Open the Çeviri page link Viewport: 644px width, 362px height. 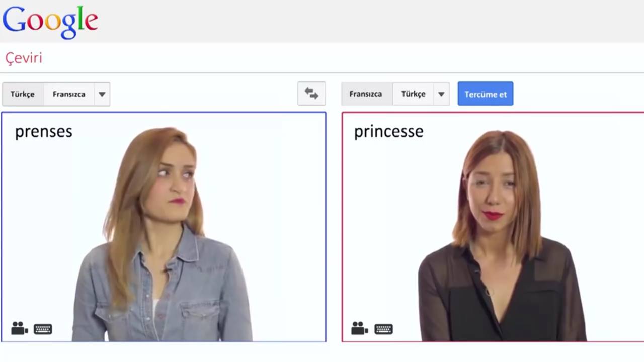click(x=24, y=58)
